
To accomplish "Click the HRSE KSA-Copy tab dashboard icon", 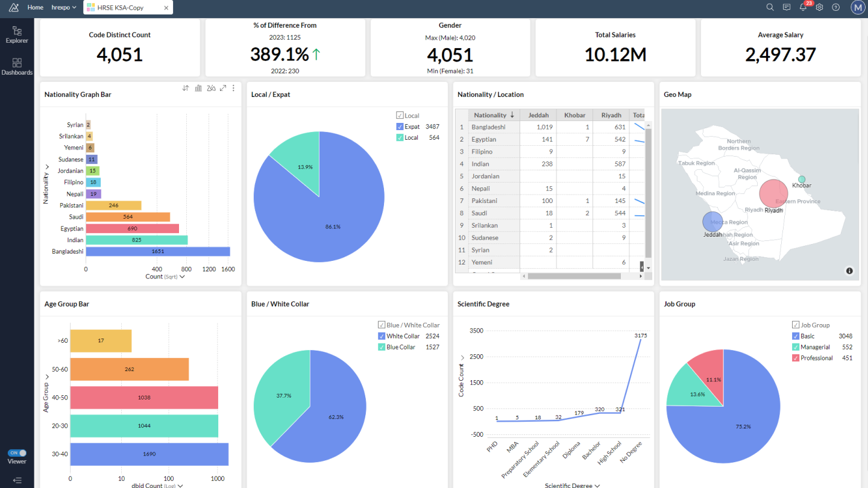I will (90, 7).
